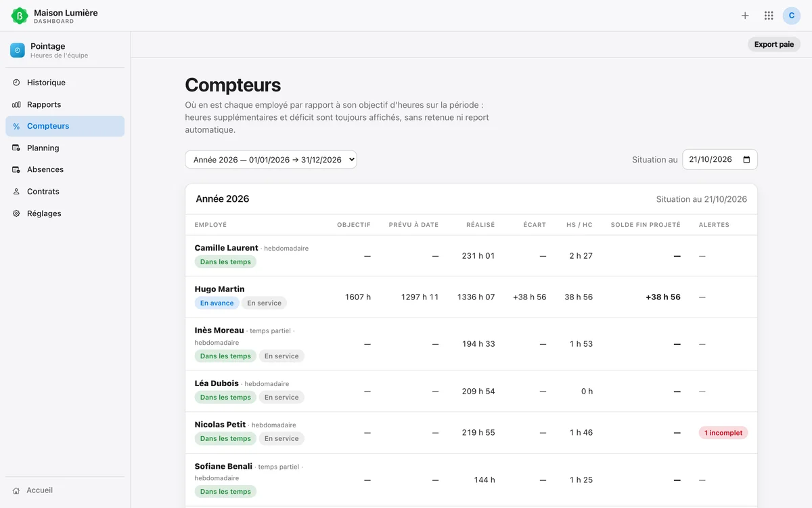Click Léa Dubois's Dans les temps badge

pos(225,398)
